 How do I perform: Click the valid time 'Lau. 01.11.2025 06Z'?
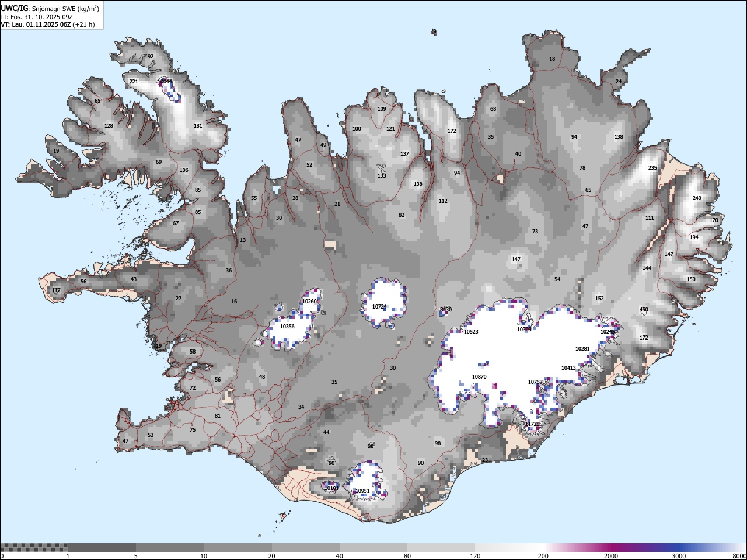coord(41,24)
